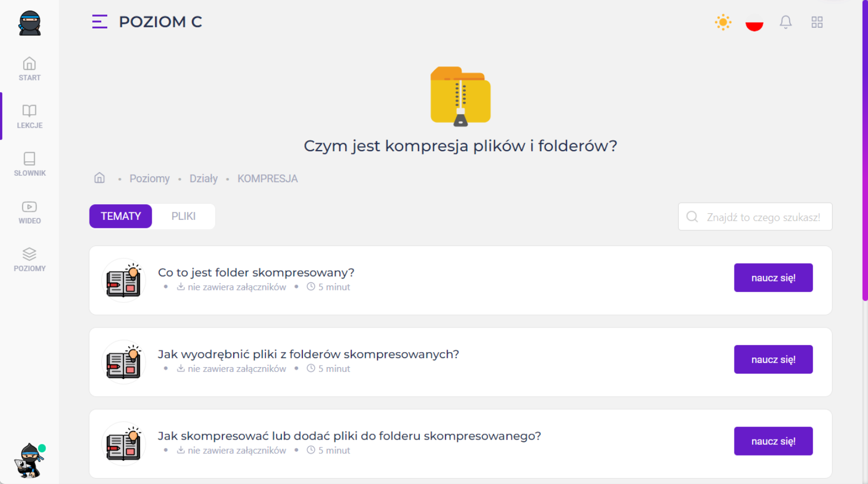The width and height of the screenshot is (868, 484).
Task: Toggle the hamburger menu to collapse sidebar
Action: 100,21
